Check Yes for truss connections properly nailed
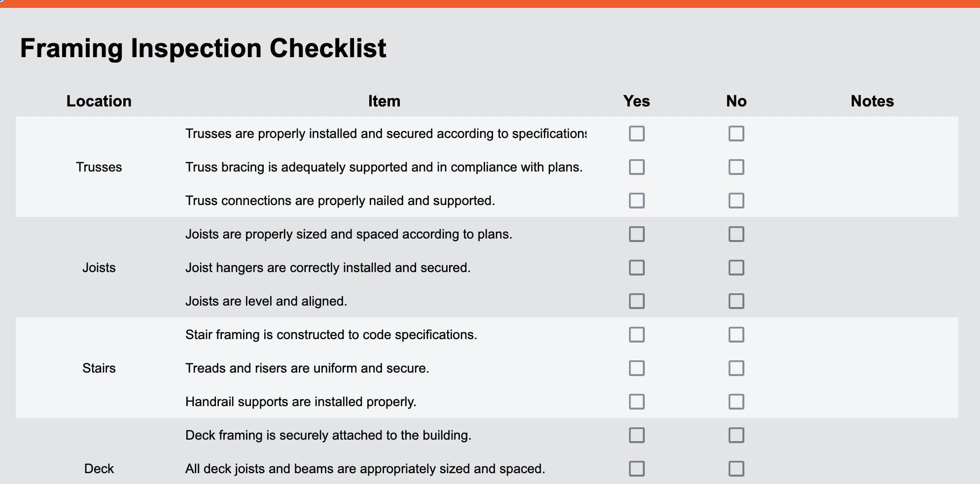This screenshot has height=484, width=980. coord(636,201)
